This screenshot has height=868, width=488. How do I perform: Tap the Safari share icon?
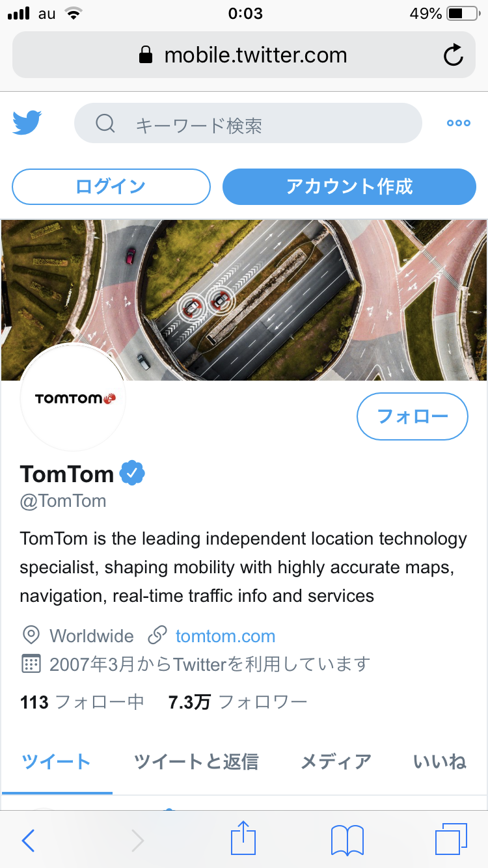[244, 839]
